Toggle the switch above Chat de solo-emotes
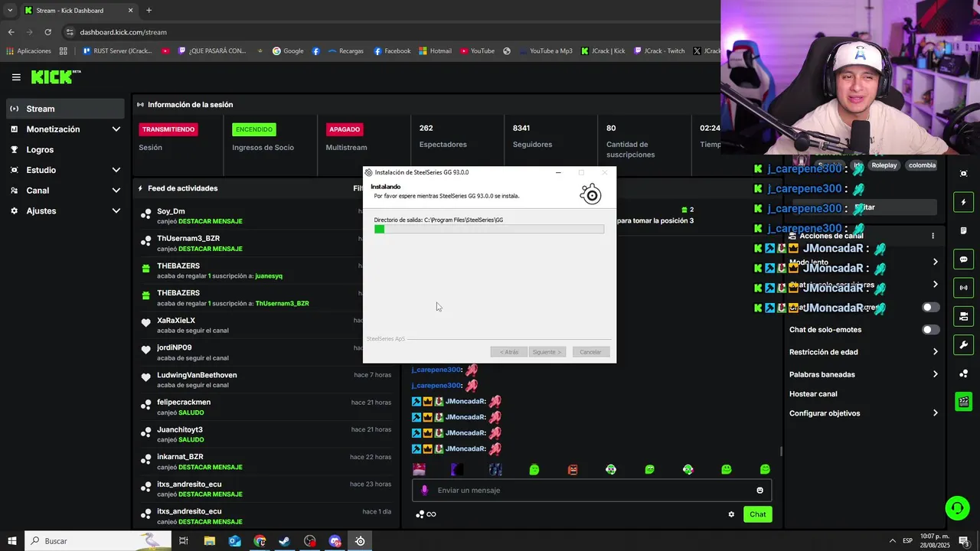Screen dimensions: 980x551 pyautogui.click(x=930, y=308)
